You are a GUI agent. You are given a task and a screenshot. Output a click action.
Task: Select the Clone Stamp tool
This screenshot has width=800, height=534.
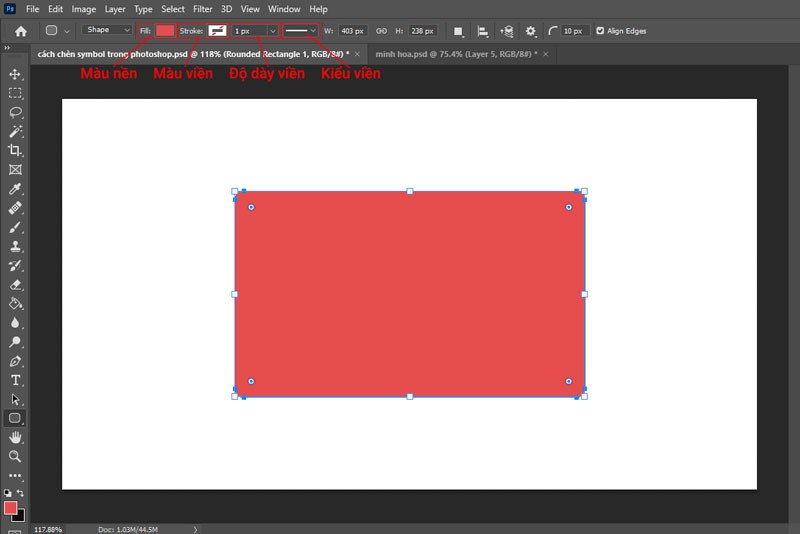coord(15,246)
